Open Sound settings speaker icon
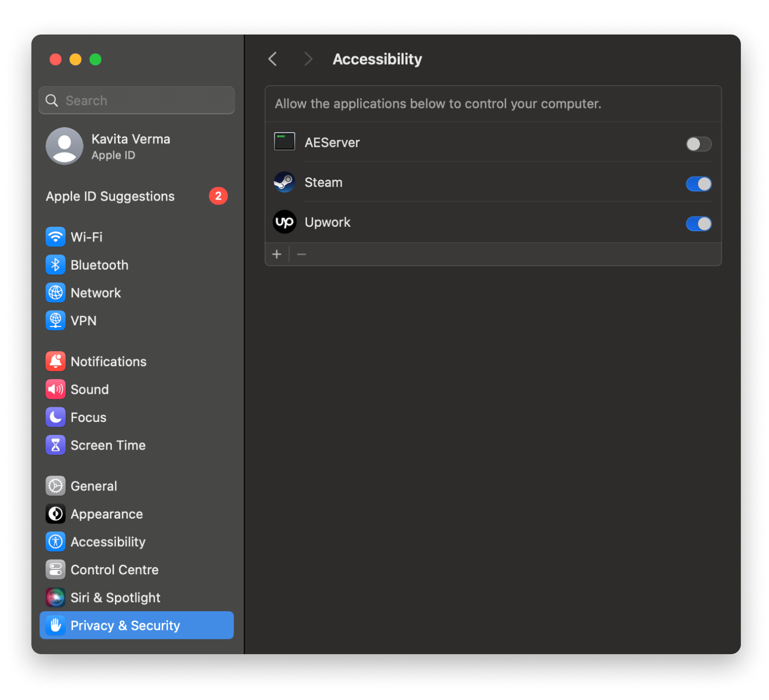Image resolution: width=769 pixels, height=700 pixels. coord(55,389)
